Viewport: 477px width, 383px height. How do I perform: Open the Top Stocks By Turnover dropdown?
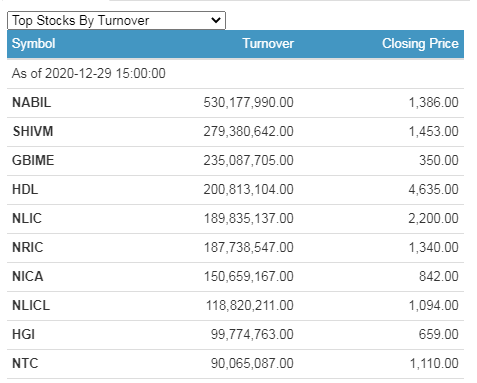(x=116, y=20)
